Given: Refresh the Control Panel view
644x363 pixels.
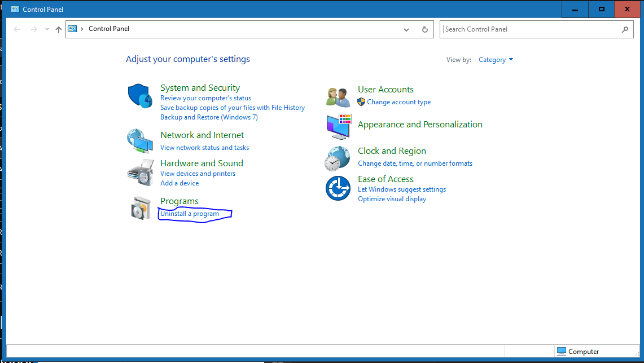Looking at the screenshot, I should pos(424,29).
